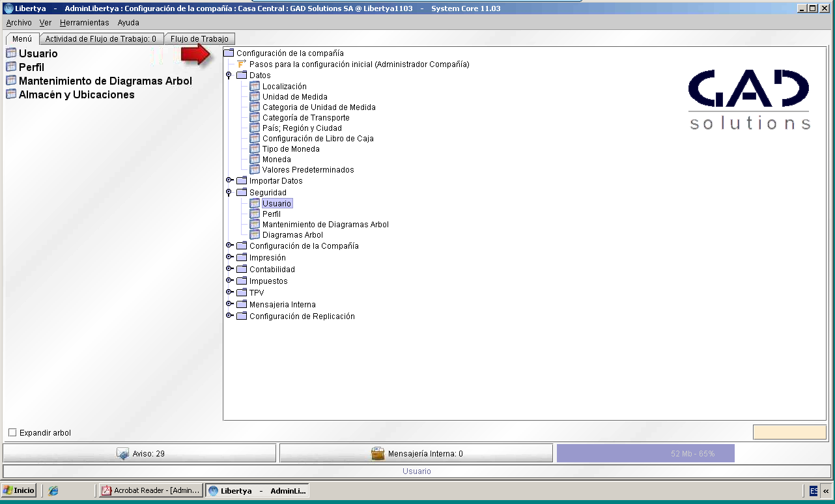Click the window icon beside Localización

(x=255, y=86)
